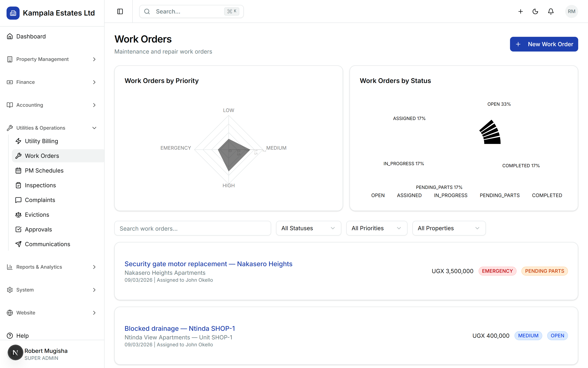Expand Reports & Analytics chevron
Image resolution: width=588 pixels, height=368 pixels.
[x=94, y=267]
